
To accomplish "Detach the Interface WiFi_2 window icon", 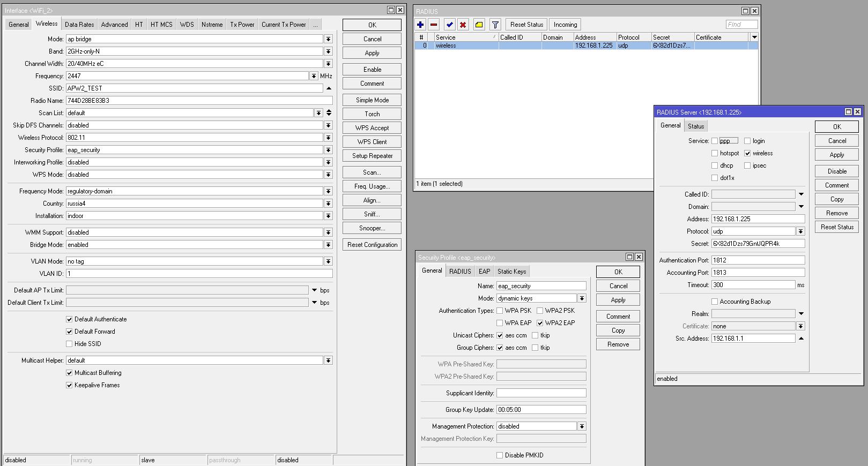I will [x=391, y=10].
